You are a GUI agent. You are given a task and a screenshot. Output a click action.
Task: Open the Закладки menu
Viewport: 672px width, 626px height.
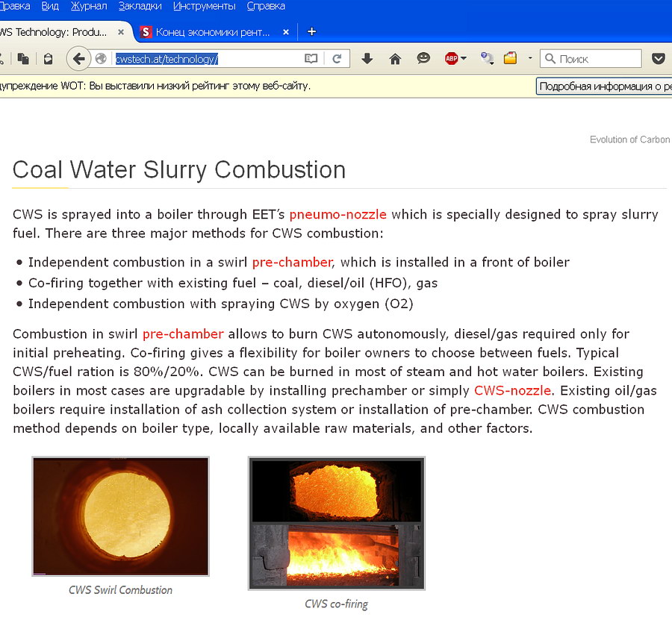(x=140, y=6)
